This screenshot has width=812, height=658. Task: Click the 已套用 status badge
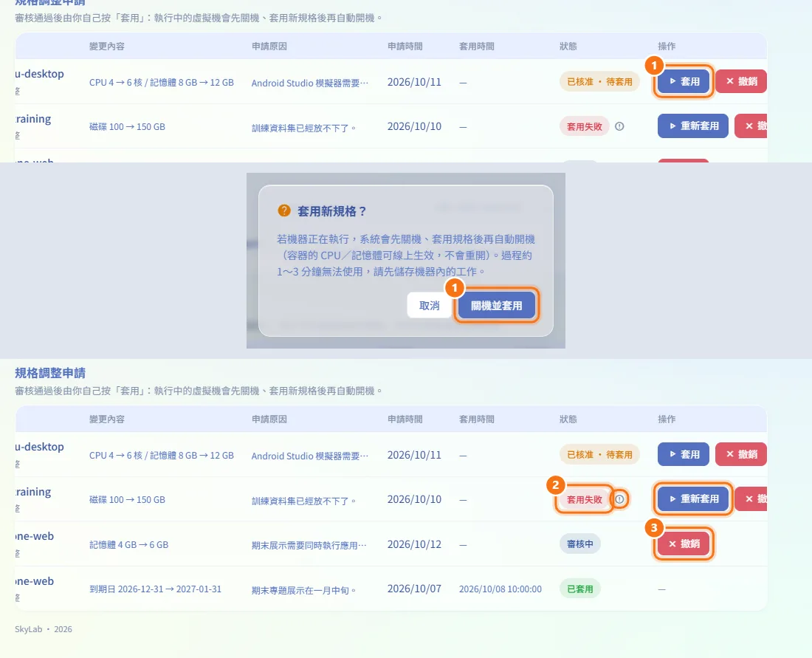pos(580,589)
